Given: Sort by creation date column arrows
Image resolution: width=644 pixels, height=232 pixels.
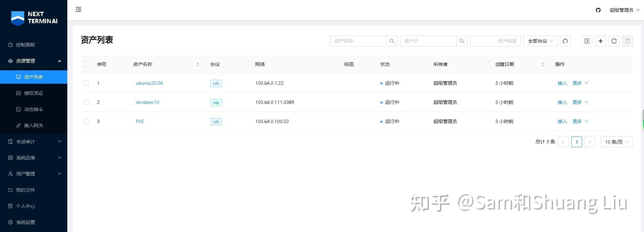Looking at the screenshot, I should [x=542, y=64].
